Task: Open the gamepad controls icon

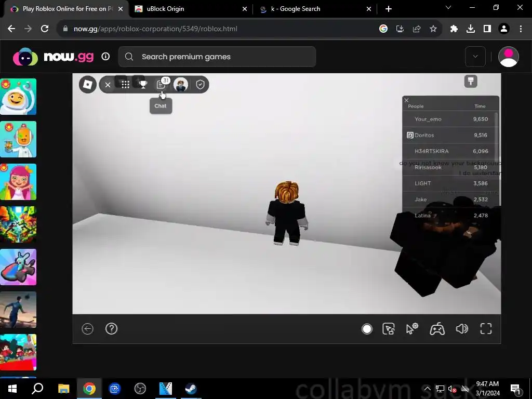Action: click(437, 329)
